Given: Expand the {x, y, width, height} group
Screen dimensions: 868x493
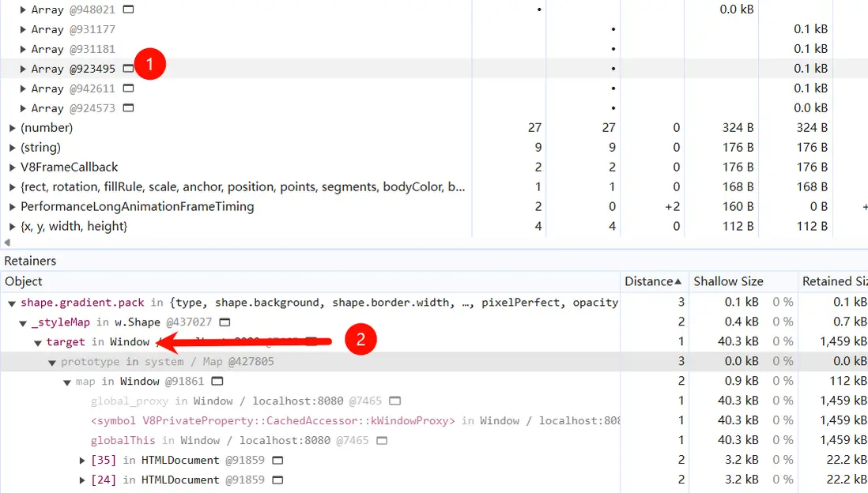Looking at the screenshot, I should pos(12,226).
